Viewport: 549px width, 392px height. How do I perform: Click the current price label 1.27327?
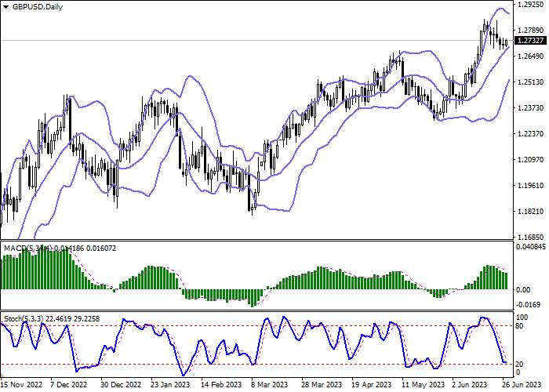pos(530,41)
